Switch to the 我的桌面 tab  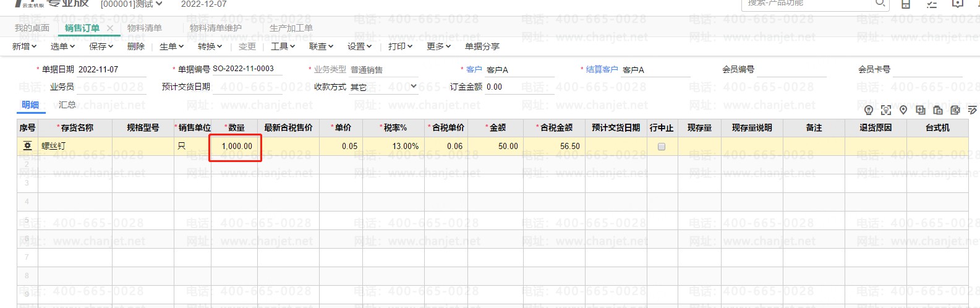(32, 28)
